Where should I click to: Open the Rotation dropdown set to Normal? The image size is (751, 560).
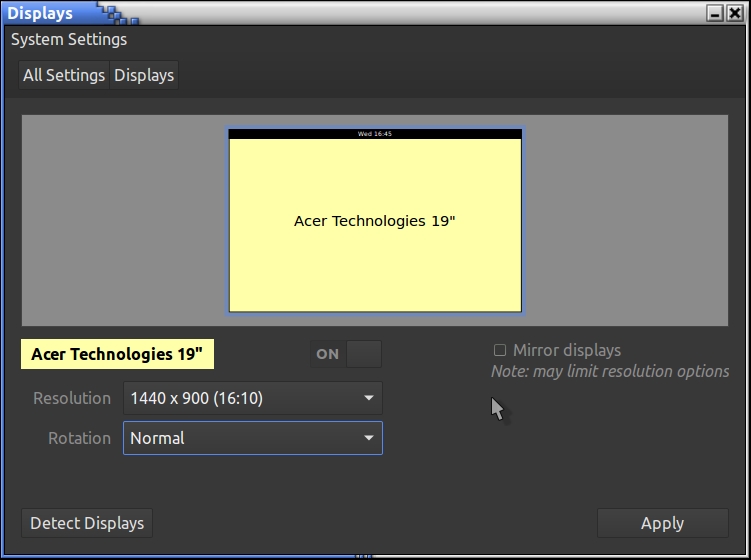[x=252, y=438]
